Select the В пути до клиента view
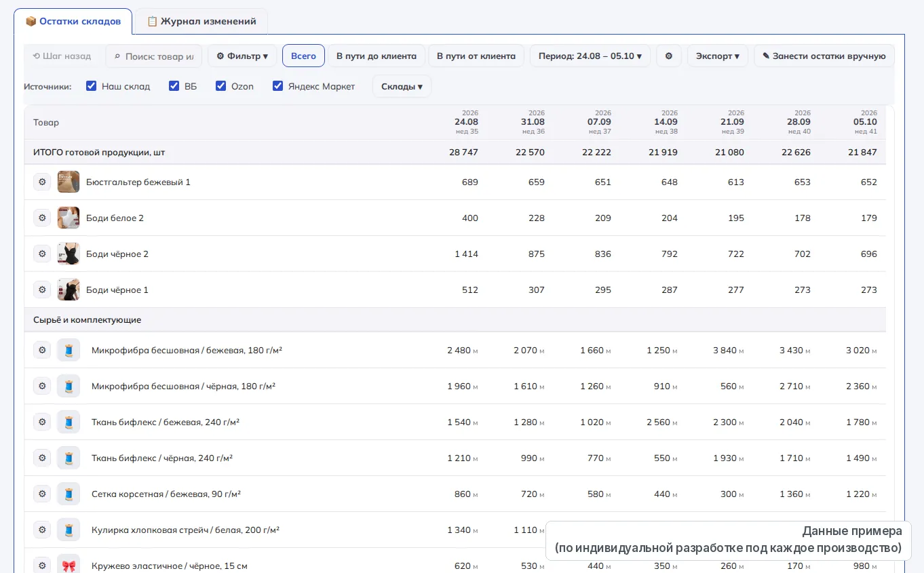This screenshot has width=924, height=573. coord(377,56)
